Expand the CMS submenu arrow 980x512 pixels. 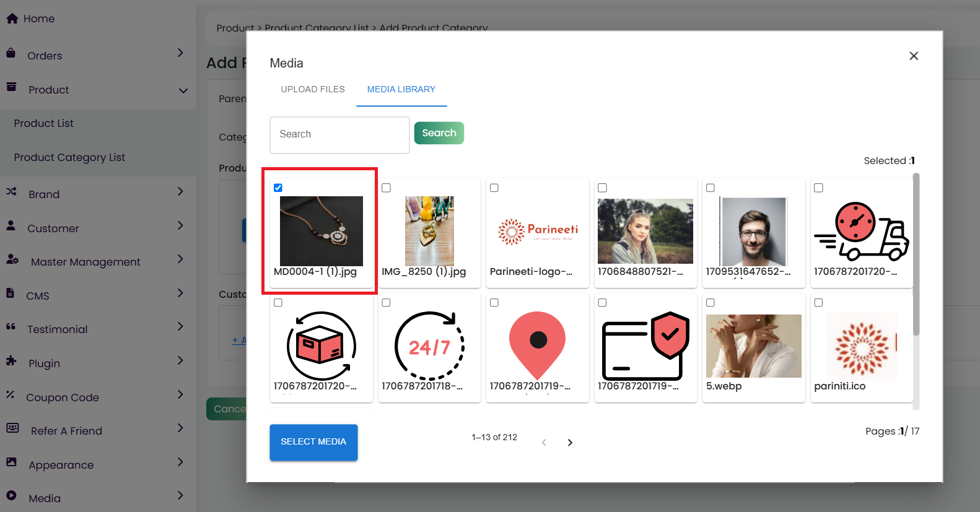(180, 293)
